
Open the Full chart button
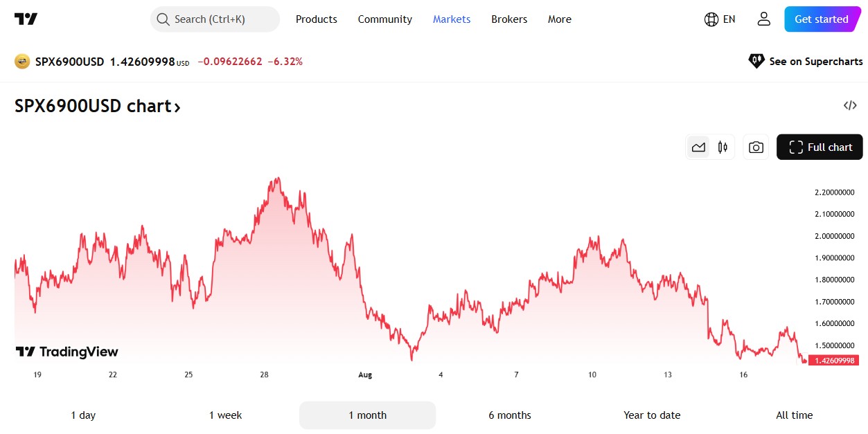click(820, 147)
